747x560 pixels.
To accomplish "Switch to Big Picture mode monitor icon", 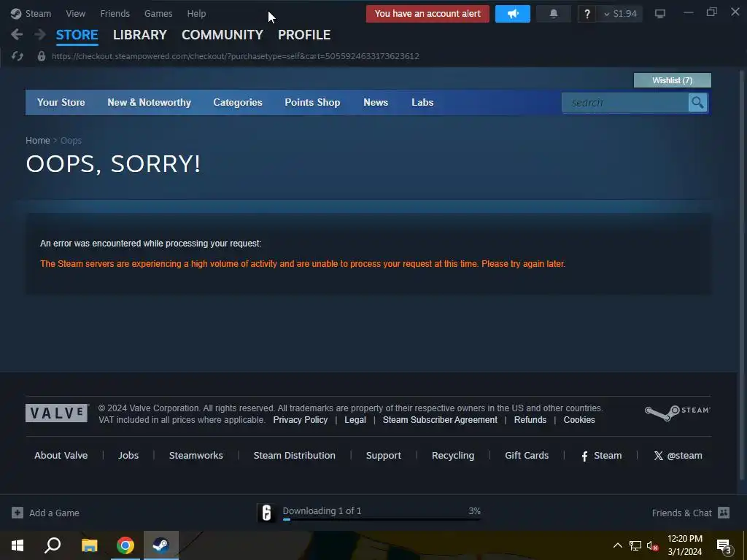I will 659,13.
